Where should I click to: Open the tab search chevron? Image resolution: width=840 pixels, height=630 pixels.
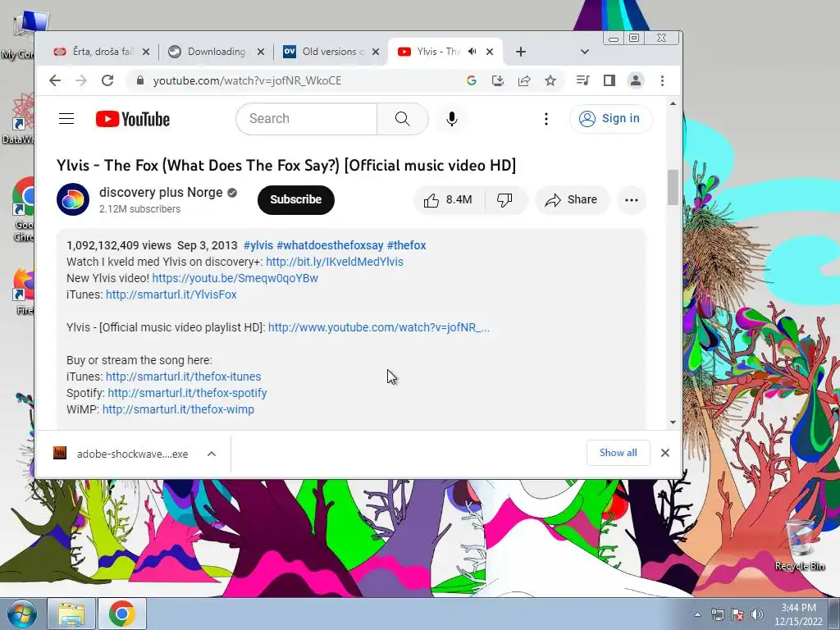pos(584,52)
